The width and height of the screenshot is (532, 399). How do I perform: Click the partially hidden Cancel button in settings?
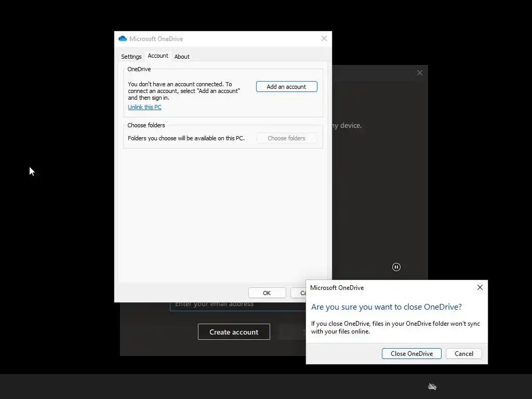click(298, 293)
